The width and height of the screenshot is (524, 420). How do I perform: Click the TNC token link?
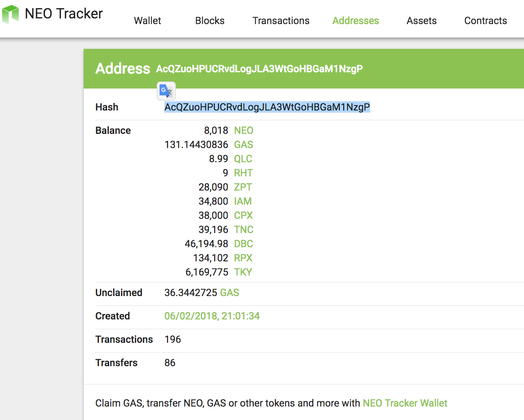coord(244,229)
